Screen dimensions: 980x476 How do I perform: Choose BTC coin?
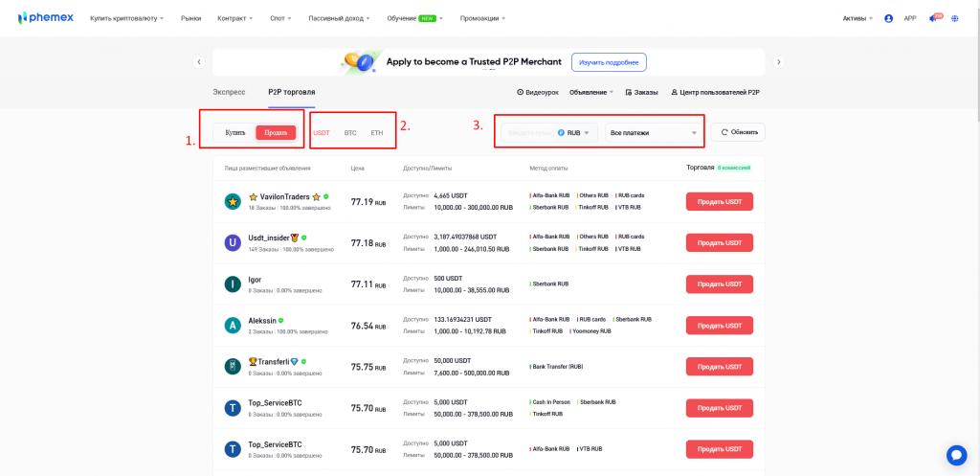[350, 133]
